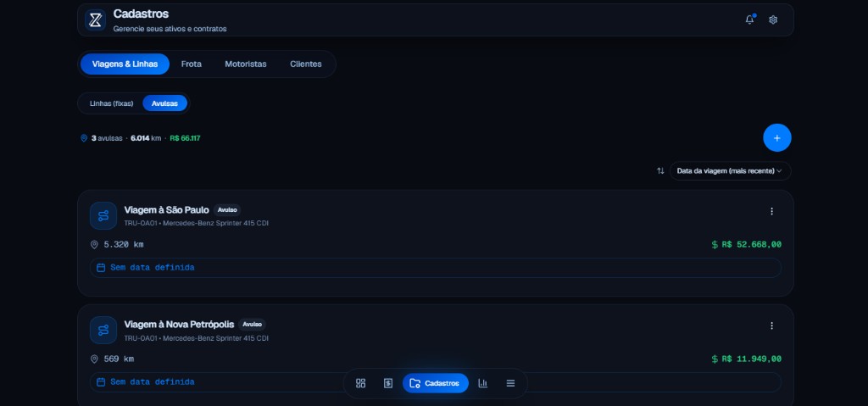Select the Cadastros button in bottom navigation

pos(435,383)
